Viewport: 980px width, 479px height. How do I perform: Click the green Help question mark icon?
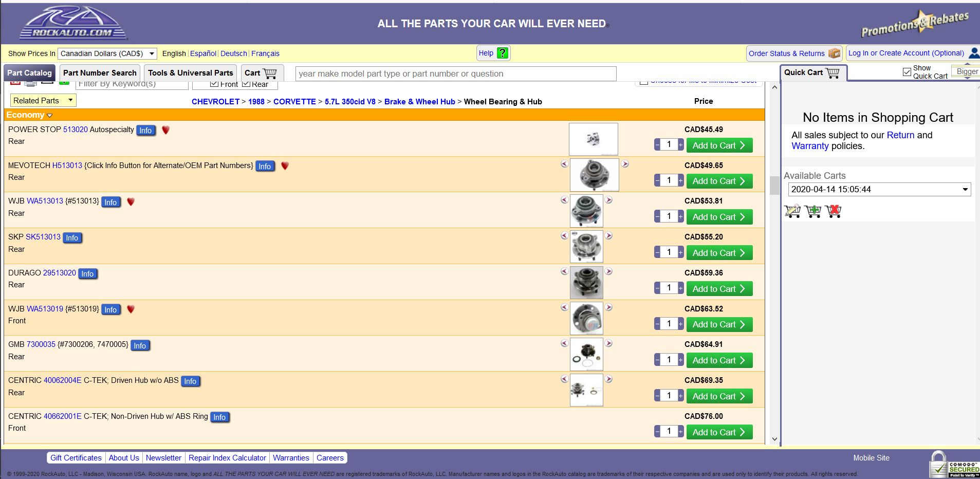pyautogui.click(x=503, y=53)
